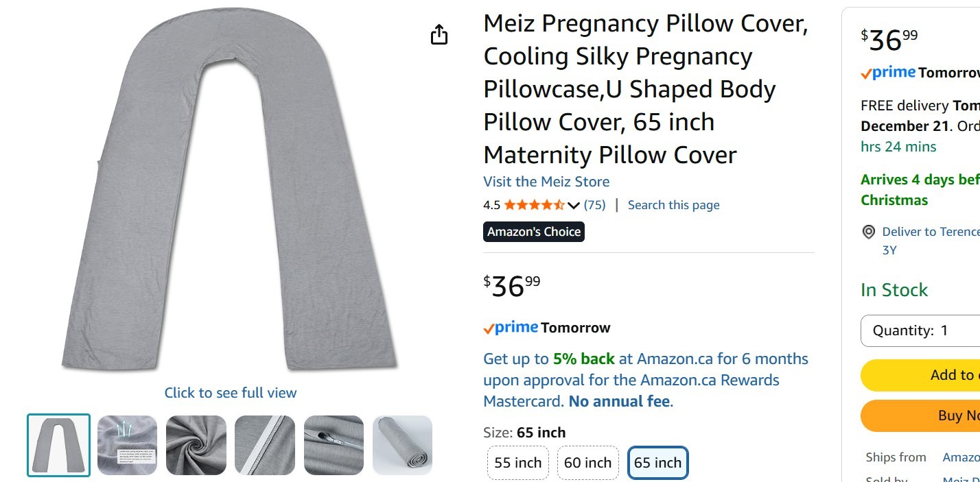Click the Add to Cart button
The height and width of the screenshot is (482, 980).
(x=920, y=375)
